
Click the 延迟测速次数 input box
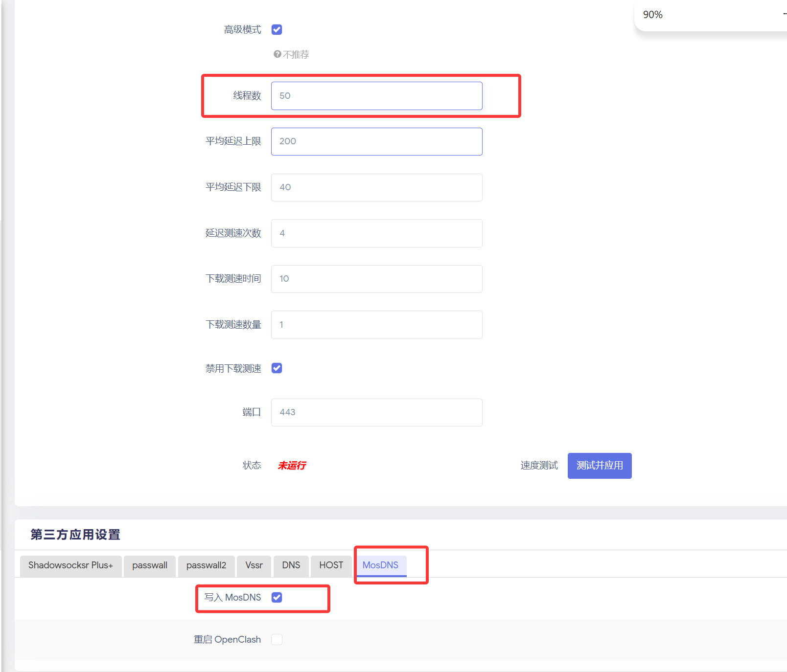pos(376,233)
